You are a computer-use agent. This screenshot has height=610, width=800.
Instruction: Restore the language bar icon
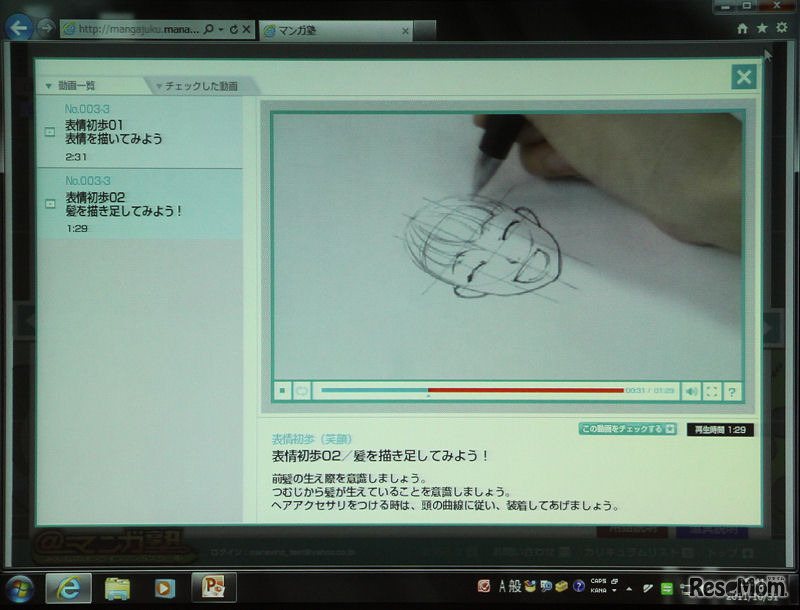(614, 581)
